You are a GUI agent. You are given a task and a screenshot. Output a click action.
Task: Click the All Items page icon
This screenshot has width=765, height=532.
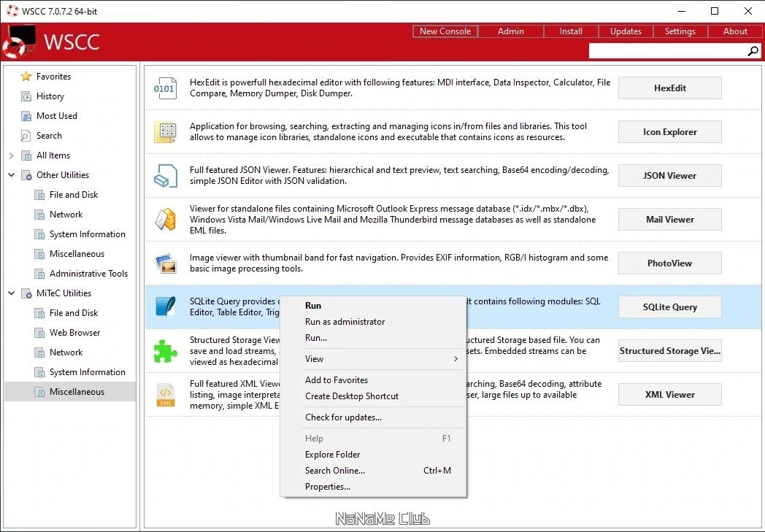pos(26,155)
